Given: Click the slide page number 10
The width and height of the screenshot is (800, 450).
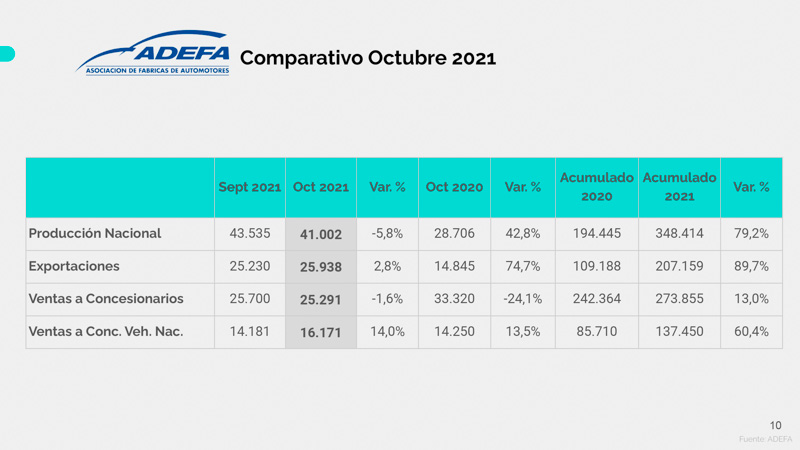Looking at the screenshot, I should [776, 425].
